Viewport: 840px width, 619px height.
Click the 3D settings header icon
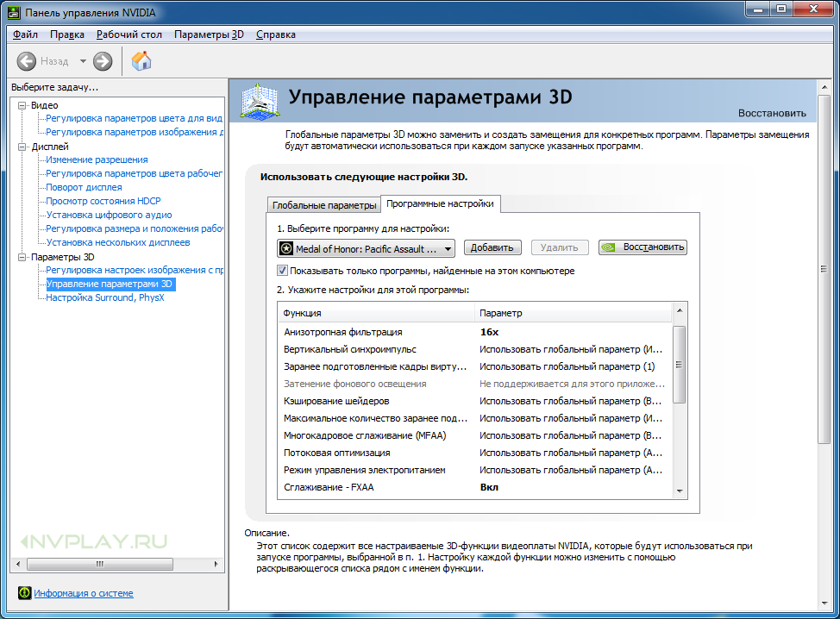(x=260, y=101)
